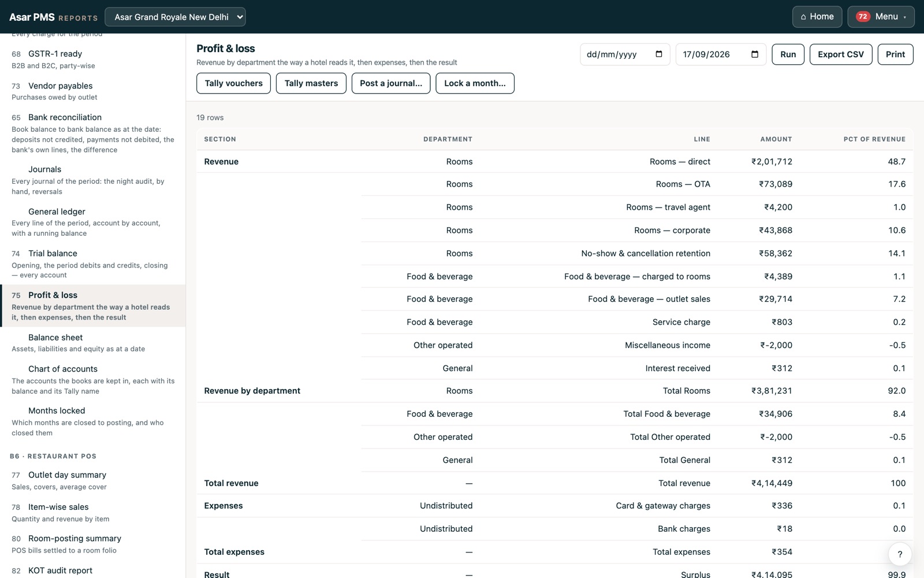Viewport: 924px width, 578px height.
Task: Click the LINE column header
Action: (702, 139)
